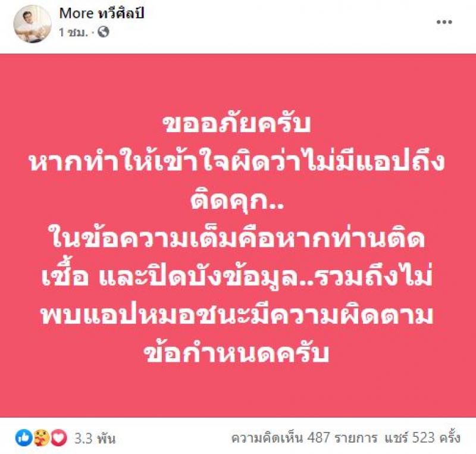Click the ติดคุก.. text line
The width and height of the screenshot is (476, 454).
pyautogui.click(x=237, y=201)
